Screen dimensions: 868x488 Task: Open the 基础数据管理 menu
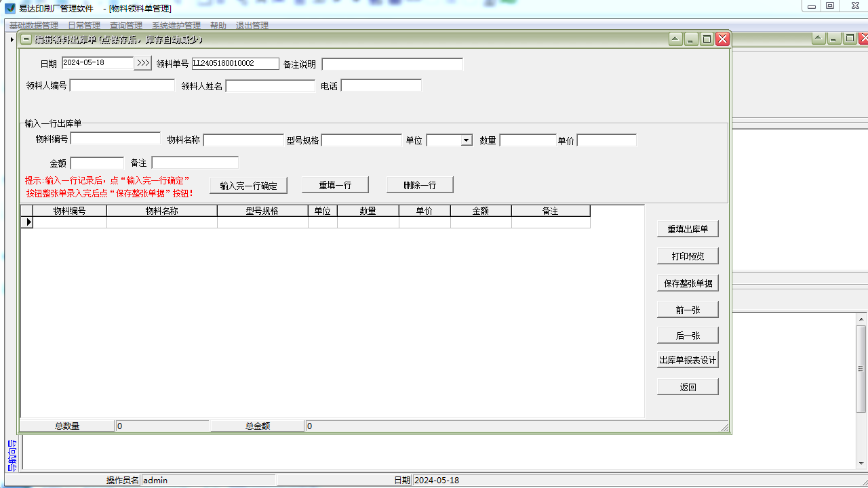click(33, 26)
